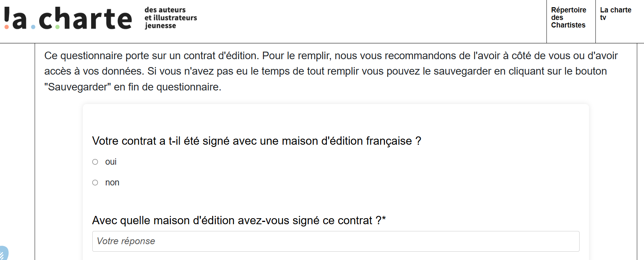Click the light blue dot in the logo
The image size is (644, 260).
click(x=33, y=27)
